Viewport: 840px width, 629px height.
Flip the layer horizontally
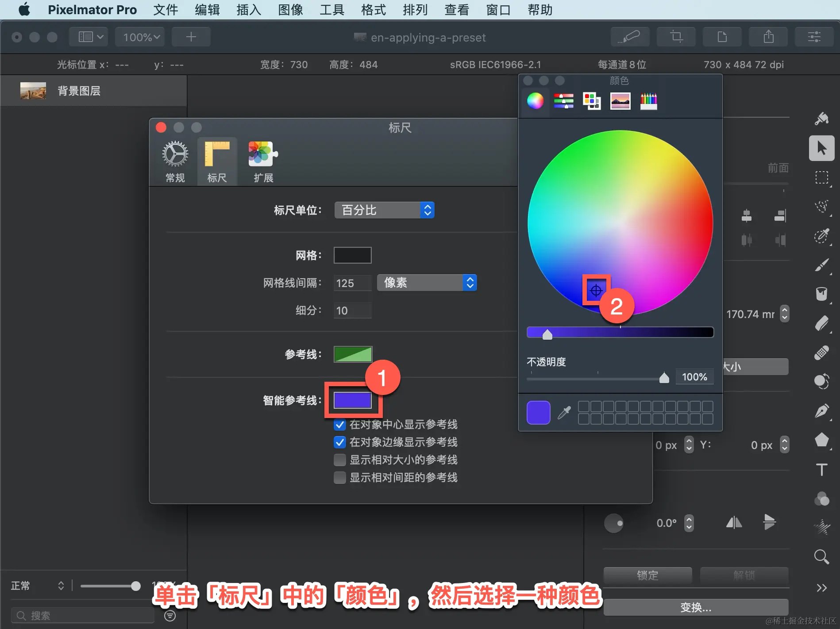[x=734, y=523]
